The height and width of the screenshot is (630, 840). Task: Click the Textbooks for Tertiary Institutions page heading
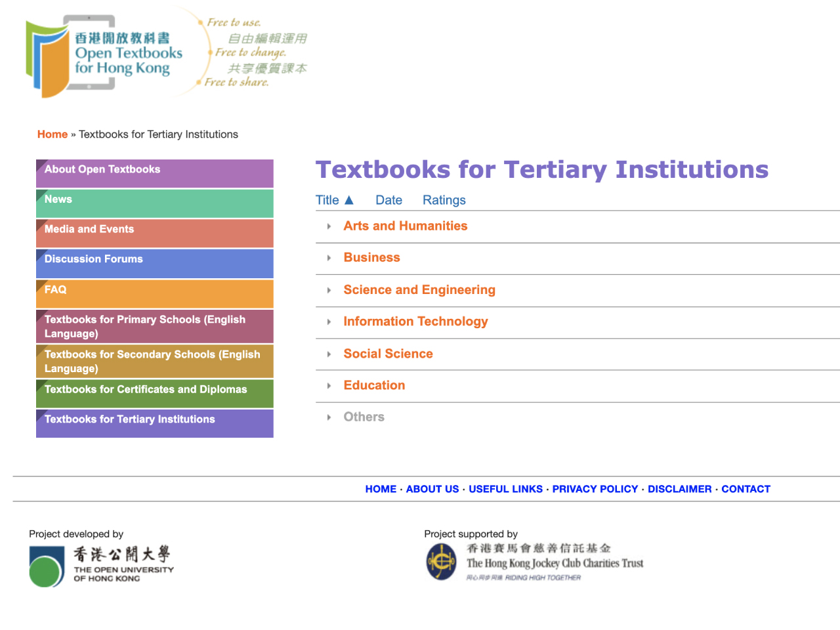(x=542, y=169)
